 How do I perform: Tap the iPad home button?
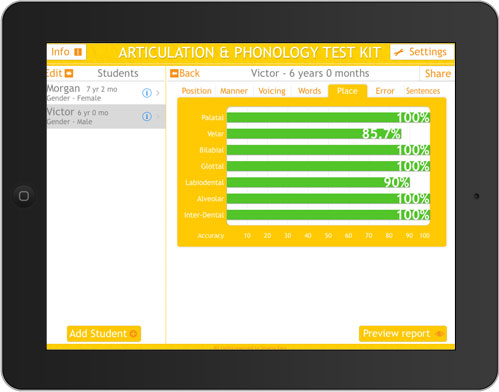tap(24, 196)
